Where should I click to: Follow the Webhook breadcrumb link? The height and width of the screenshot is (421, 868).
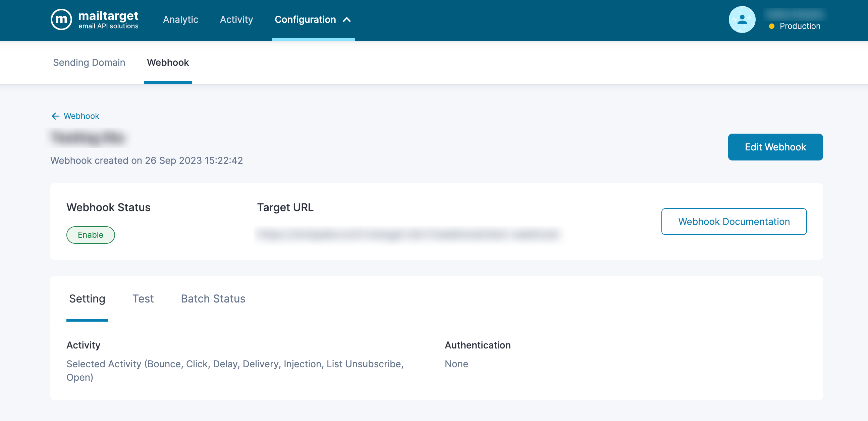click(x=81, y=116)
